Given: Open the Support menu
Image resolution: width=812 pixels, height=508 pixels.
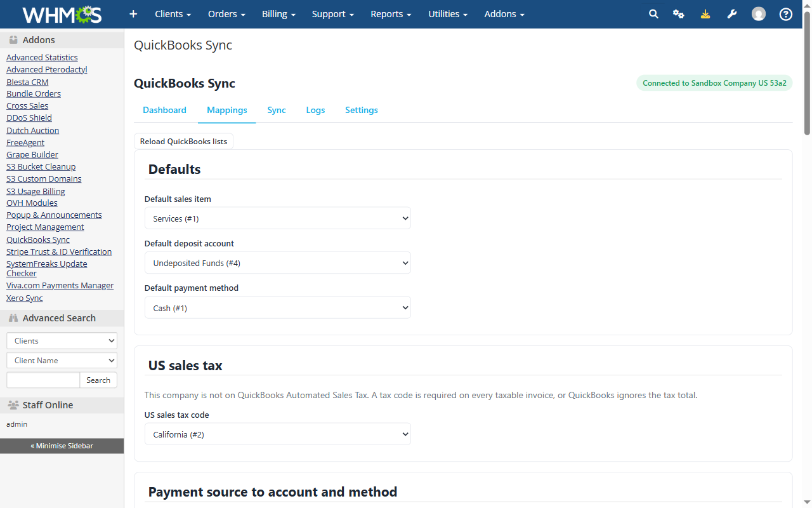Looking at the screenshot, I should 333,14.
